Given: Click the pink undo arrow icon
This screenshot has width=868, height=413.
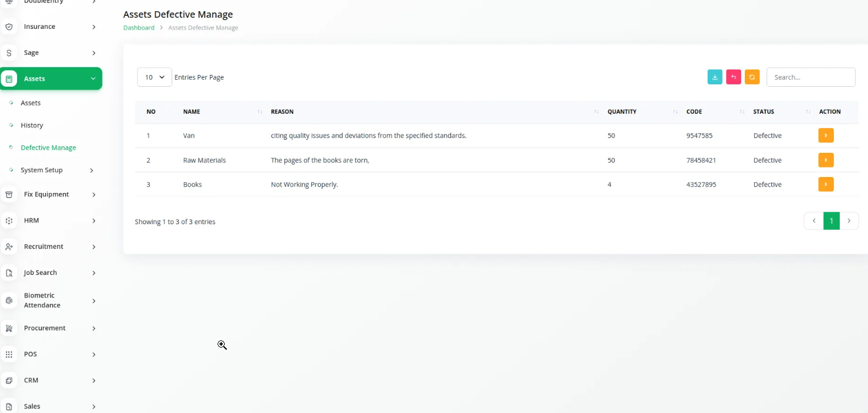Looking at the screenshot, I should click(x=734, y=77).
